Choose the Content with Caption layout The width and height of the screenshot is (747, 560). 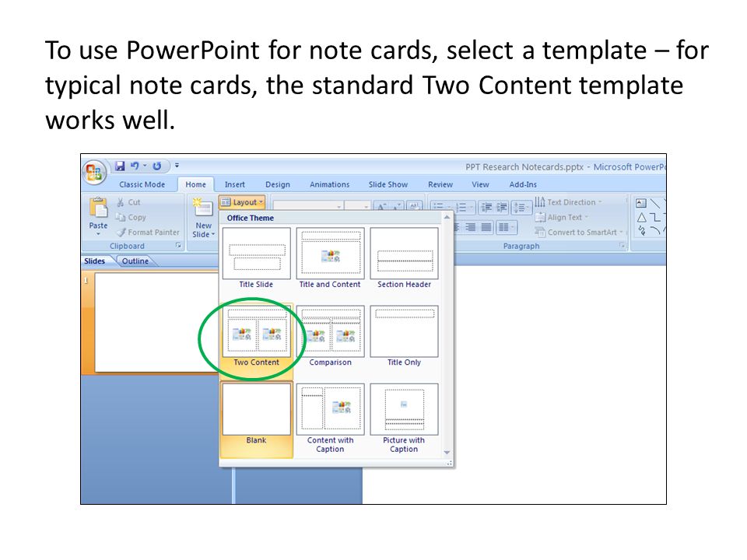[x=330, y=418]
